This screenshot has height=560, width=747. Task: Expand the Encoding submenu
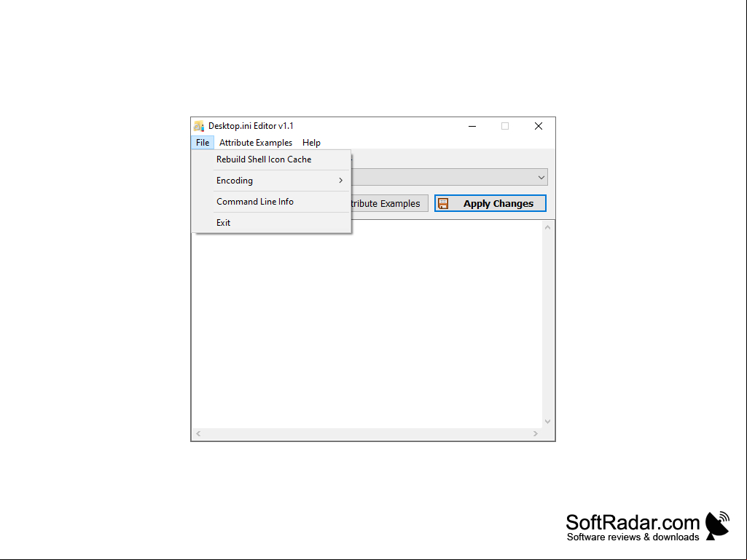[x=271, y=181]
